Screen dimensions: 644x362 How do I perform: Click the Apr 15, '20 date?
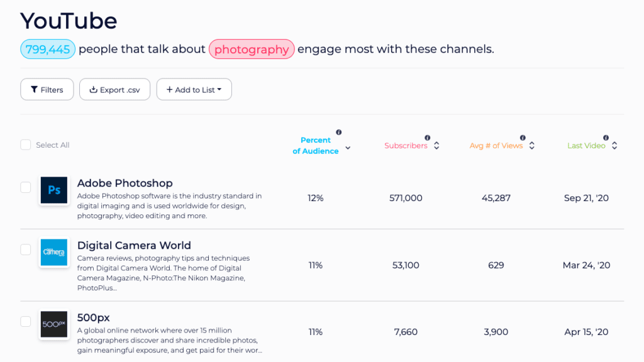coord(586,332)
